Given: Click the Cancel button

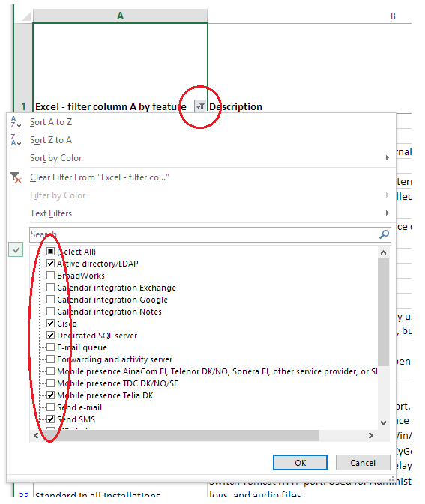Looking at the screenshot, I should (363, 463).
